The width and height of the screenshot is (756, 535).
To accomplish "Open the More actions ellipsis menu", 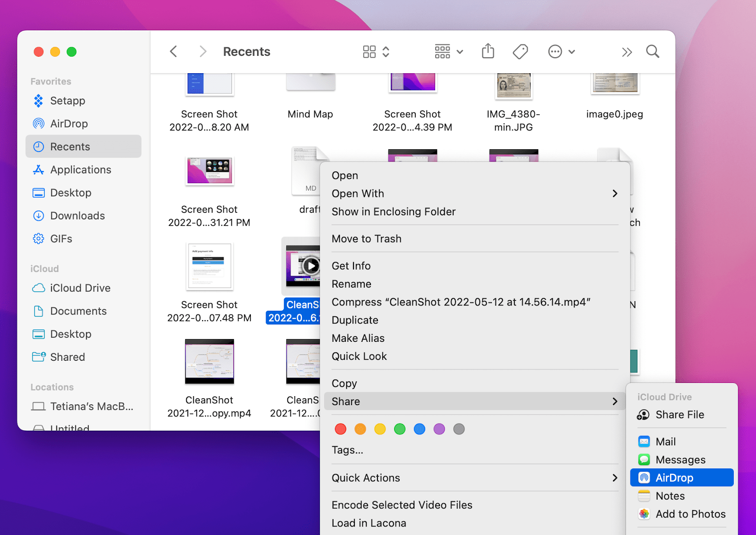I will pos(556,51).
